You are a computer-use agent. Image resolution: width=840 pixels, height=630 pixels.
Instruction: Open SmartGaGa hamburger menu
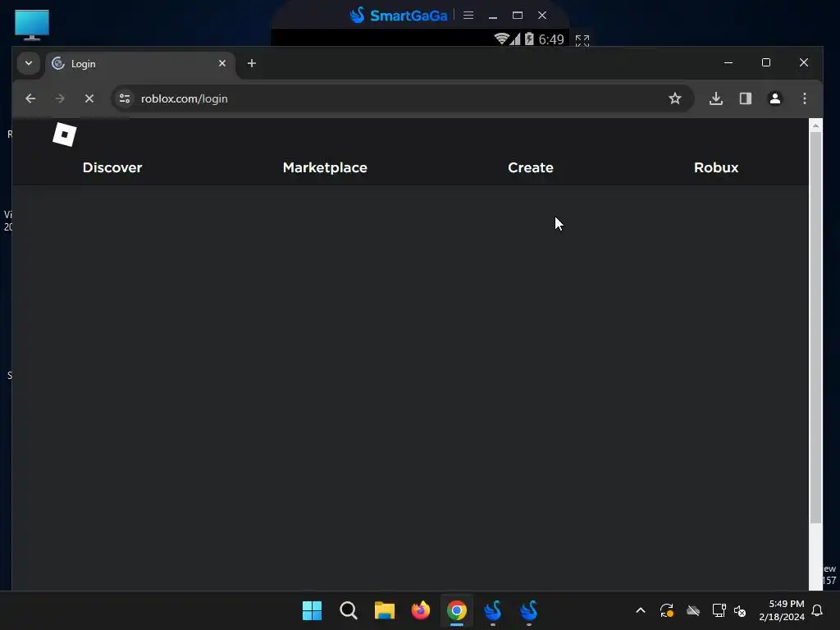(x=468, y=16)
